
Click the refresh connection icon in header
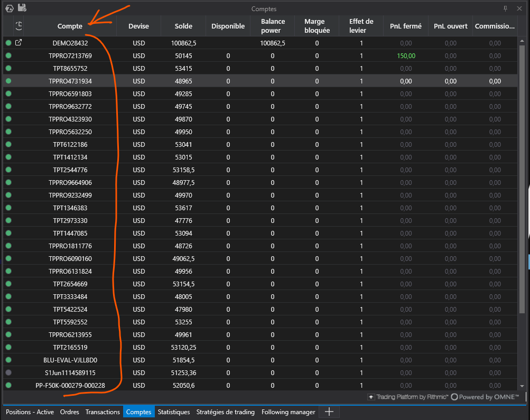tap(18, 26)
